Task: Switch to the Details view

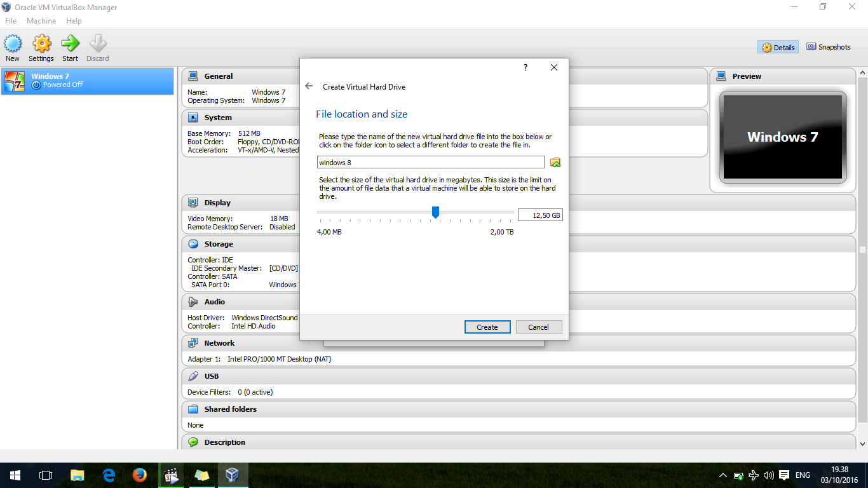Action: 778,47
